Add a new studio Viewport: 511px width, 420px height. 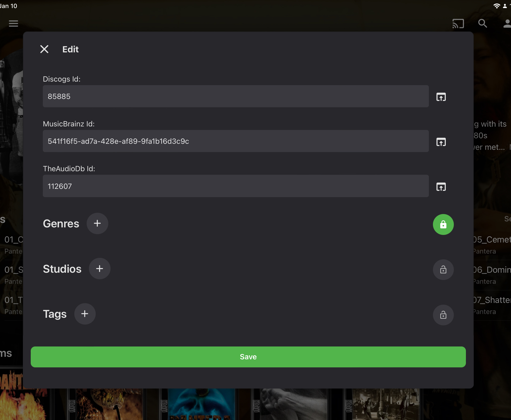point(99,269)
